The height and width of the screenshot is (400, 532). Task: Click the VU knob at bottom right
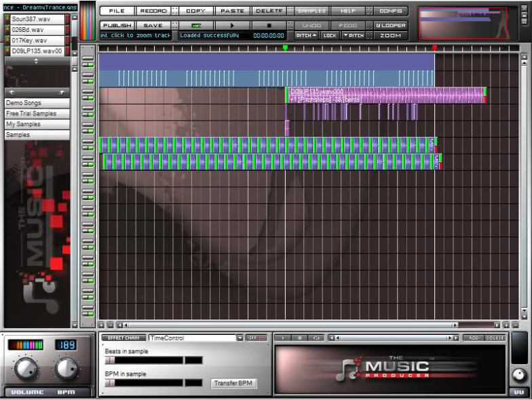click(x=518, y=376)
